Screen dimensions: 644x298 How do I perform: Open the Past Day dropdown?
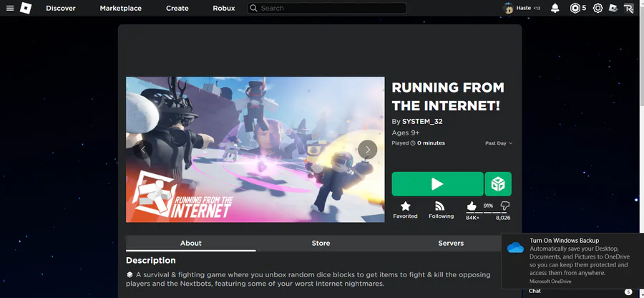(x=499, y=143)
